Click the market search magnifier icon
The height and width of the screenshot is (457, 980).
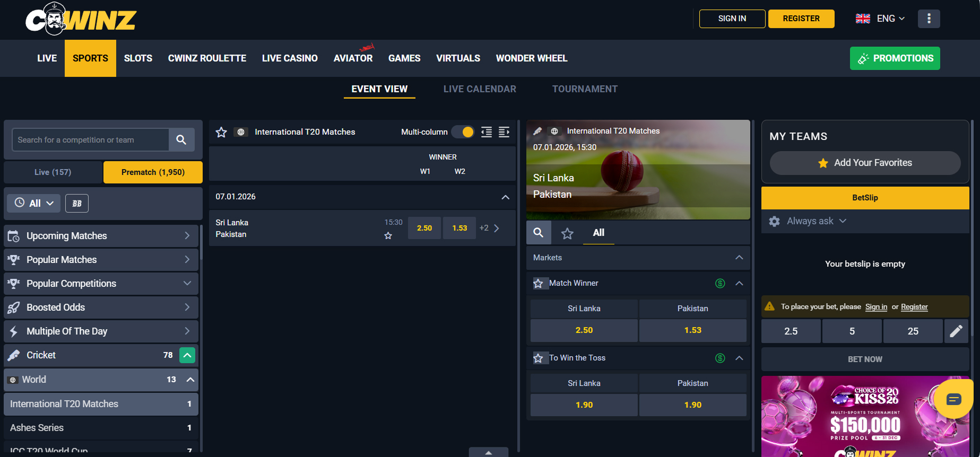(539, 233)
